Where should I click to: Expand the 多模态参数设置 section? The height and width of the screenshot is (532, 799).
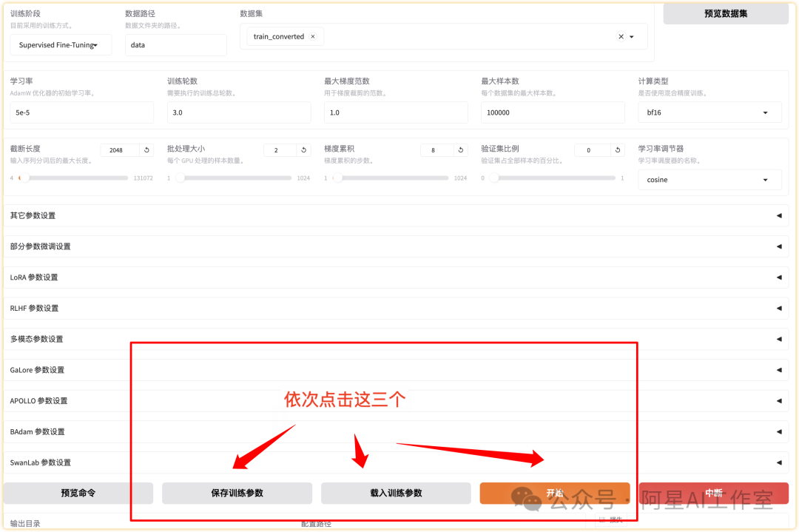(x=396, y=340)
